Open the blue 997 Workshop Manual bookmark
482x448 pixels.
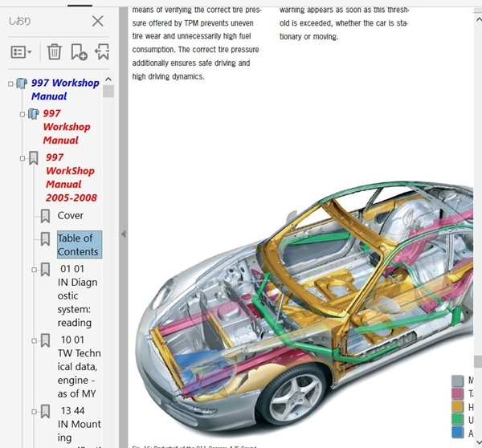coord(65,89)
